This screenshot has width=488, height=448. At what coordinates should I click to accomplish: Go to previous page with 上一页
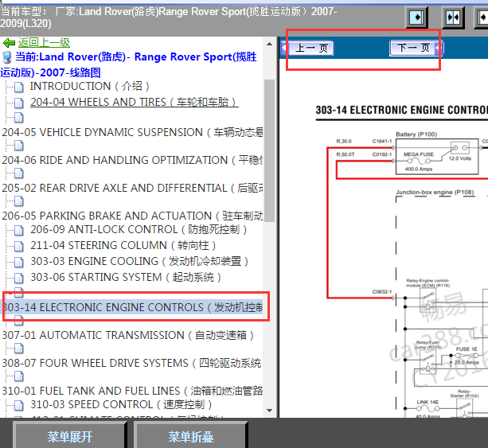pyautogui.click(x=311, y=49)
